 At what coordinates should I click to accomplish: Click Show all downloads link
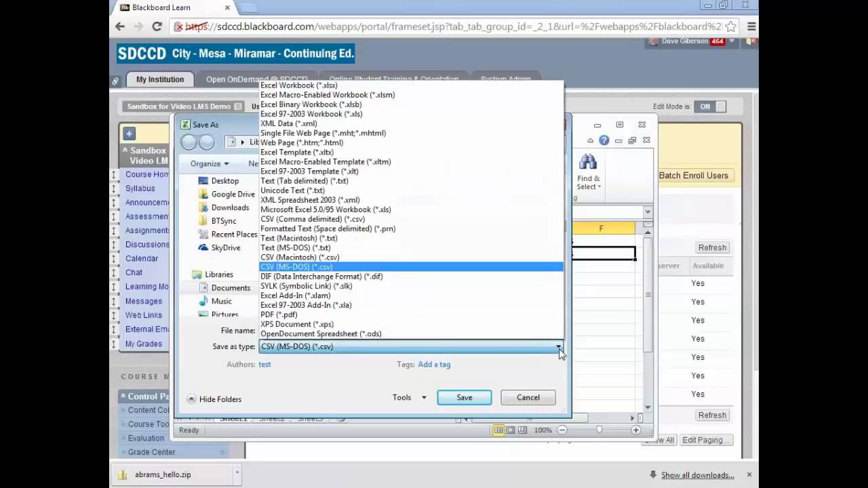coord(698,475)
